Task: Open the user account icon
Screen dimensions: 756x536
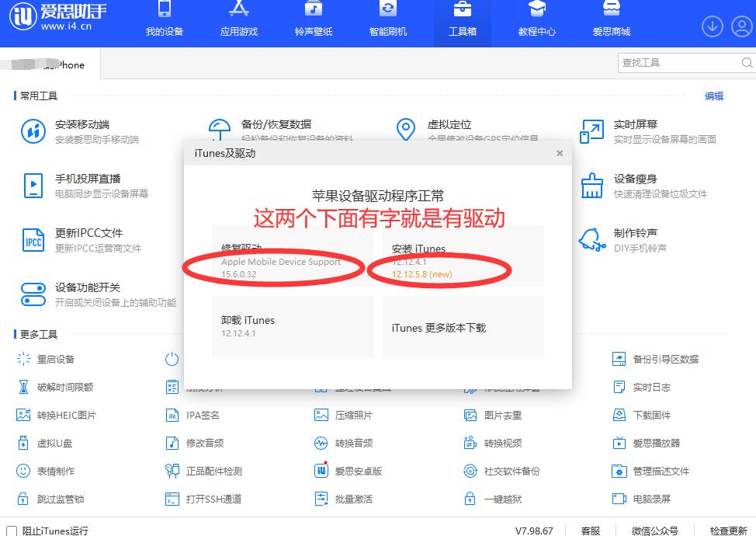Action: tap(742, 26)
